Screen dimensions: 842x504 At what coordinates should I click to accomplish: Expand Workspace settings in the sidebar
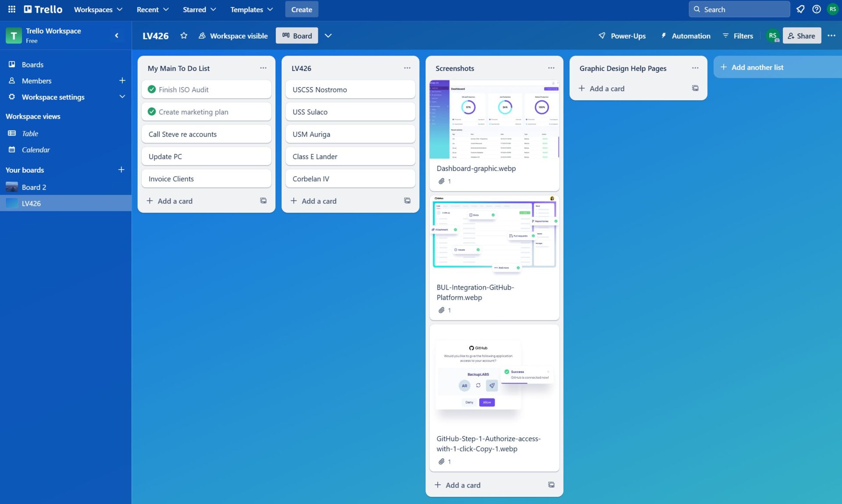[66, 97]
